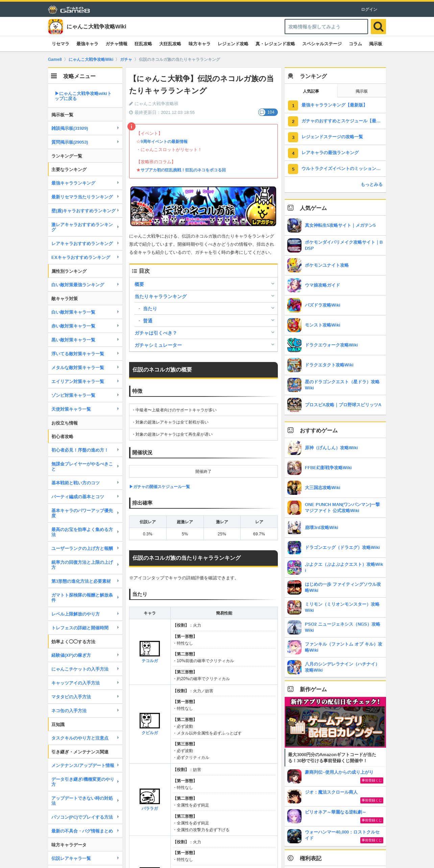Click the ビリオネア game icon
The height and width of the screenshot is (868, 434).
tap(294, 816)
